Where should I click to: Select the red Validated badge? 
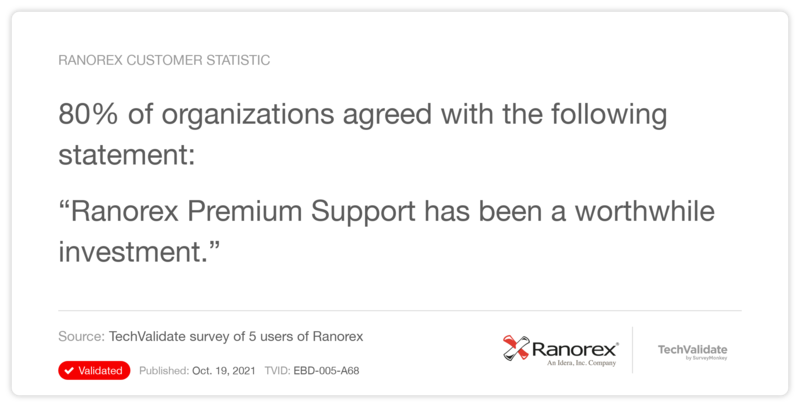pyautogui.click(x=94, y=371)
